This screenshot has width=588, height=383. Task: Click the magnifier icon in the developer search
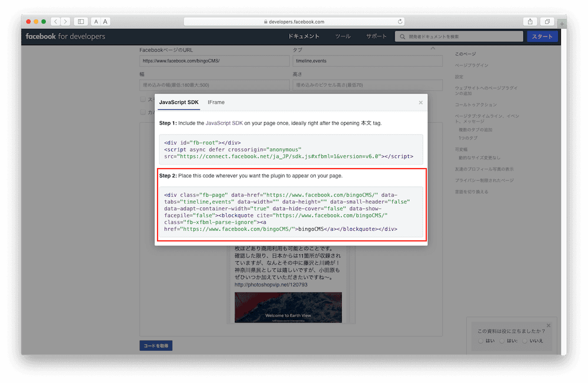point(402,36)
